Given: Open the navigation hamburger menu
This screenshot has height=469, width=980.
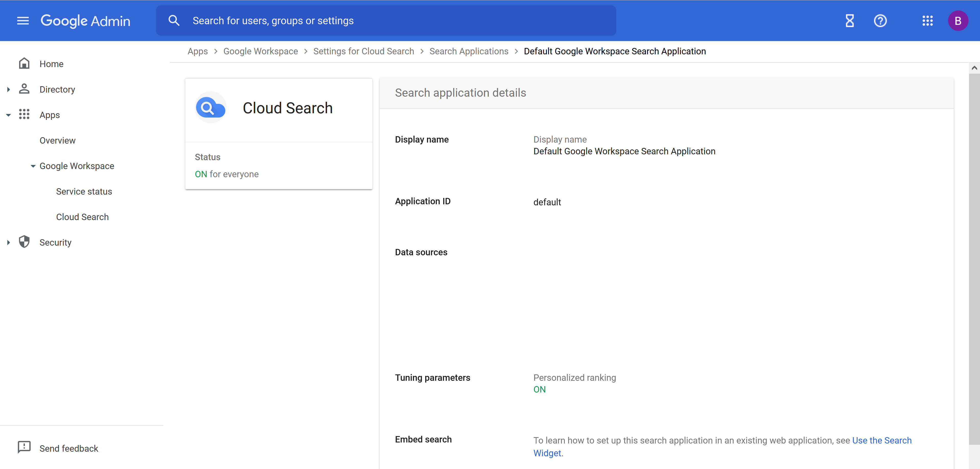Looking at the screenshot, I should tap(23, 20).
